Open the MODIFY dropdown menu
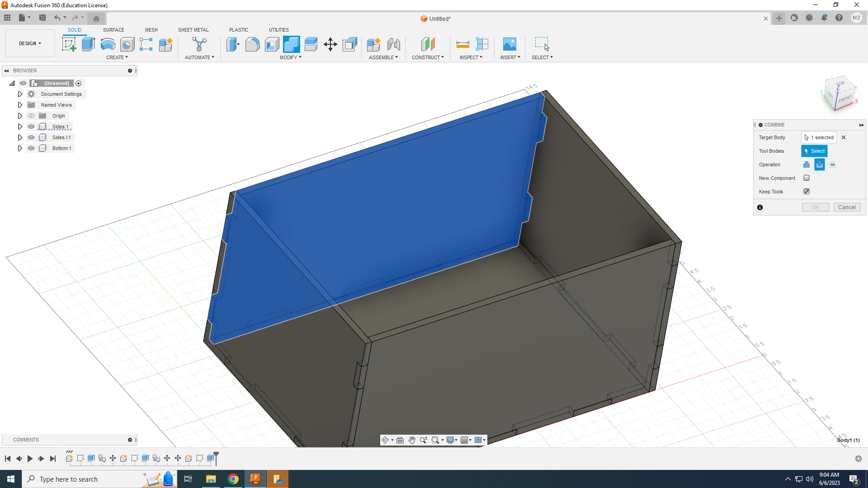 tap(290, 57)
